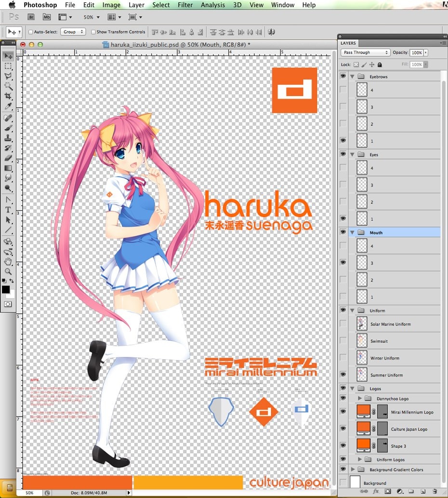Screen dimensions: 448x498
Task: Select the Brush tool
Action: tap(8, 128)
